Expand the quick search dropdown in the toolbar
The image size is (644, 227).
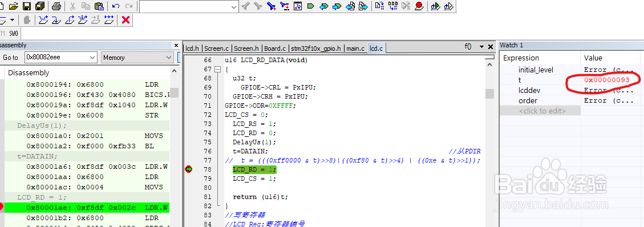click(234, 7)
